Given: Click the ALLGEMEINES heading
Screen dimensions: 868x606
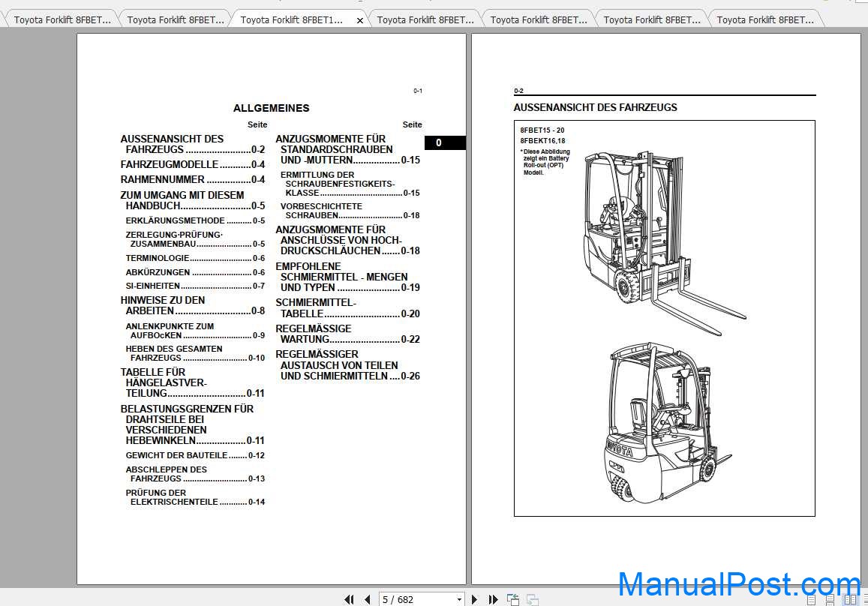Looking at the screenshot, I should point(272,109).
